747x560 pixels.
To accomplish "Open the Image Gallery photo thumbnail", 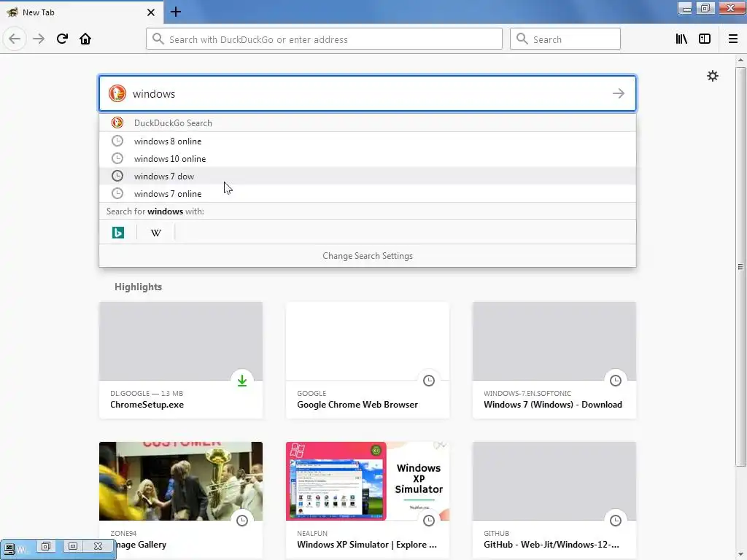I will tap(181, 481).
